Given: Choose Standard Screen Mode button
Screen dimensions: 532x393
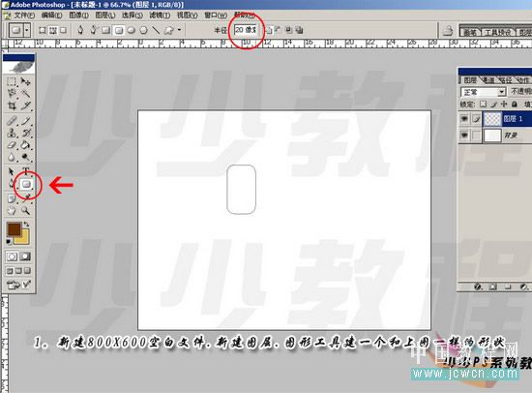Looking at the screenshot, I should tap(10, 271).
